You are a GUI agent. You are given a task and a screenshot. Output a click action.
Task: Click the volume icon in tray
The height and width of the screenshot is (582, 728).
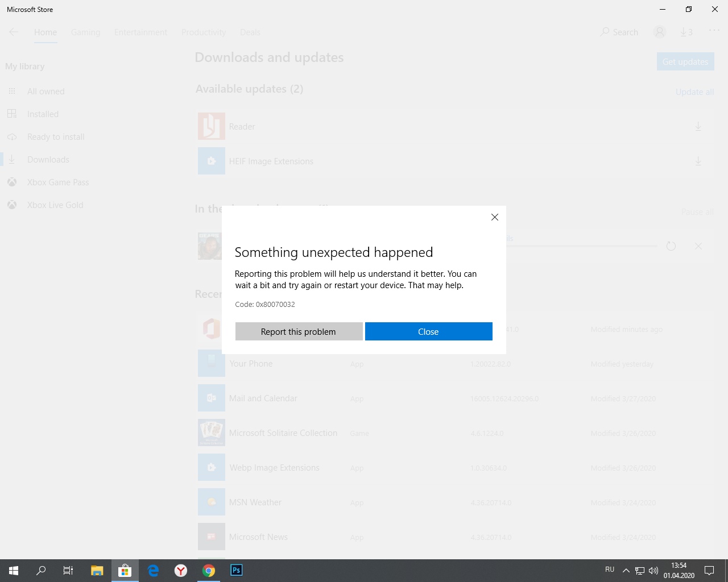[653, 571]
